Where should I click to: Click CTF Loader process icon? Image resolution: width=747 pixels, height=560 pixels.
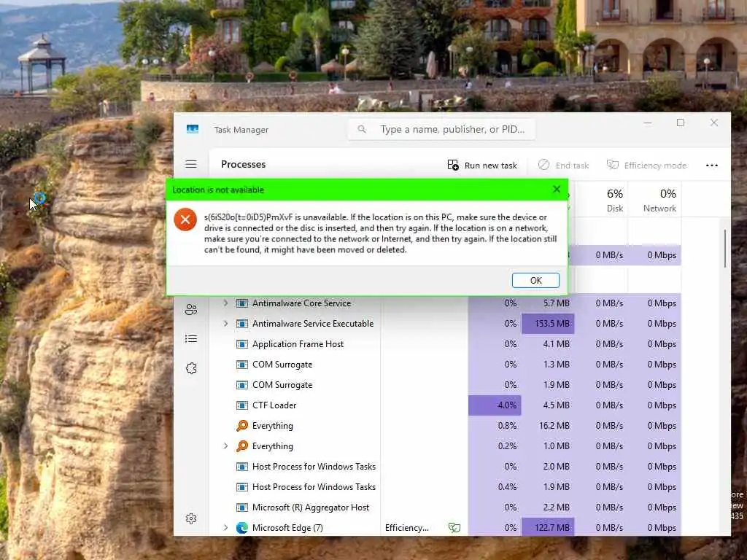point(242,405)
